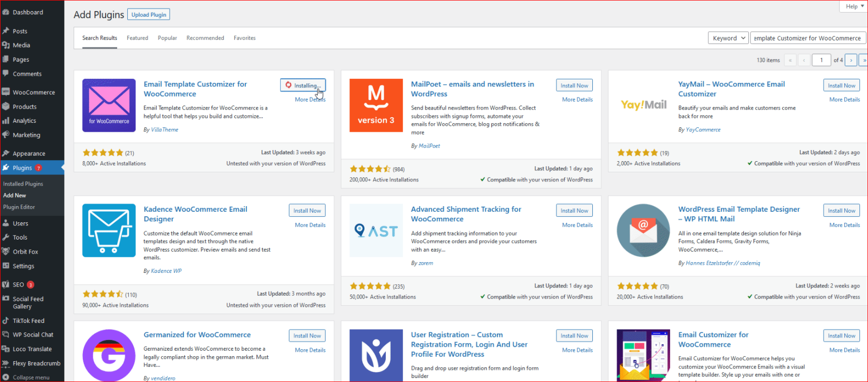Click the current page number field
This screenshot has height=382, width=868.
click(x=821, y=60)
